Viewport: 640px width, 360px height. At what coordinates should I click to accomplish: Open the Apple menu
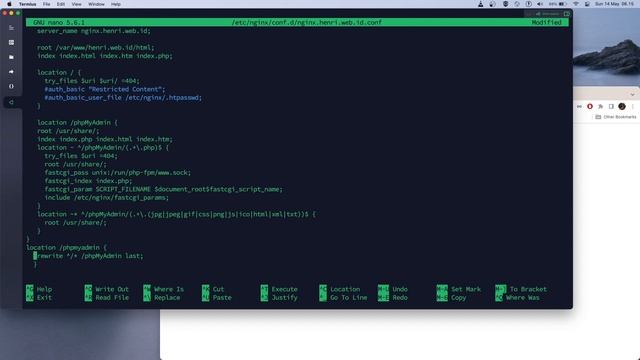[9, 4]
